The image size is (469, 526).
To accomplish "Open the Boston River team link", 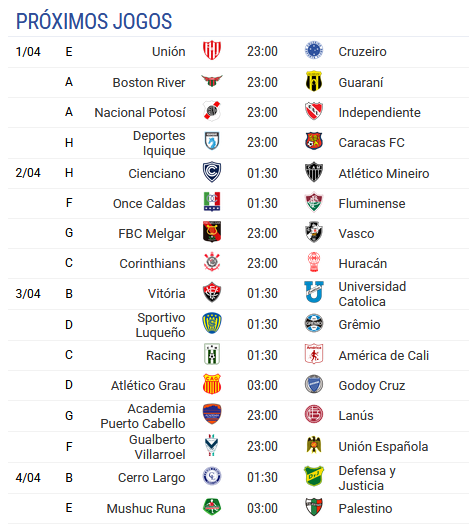I will point(149,83).
